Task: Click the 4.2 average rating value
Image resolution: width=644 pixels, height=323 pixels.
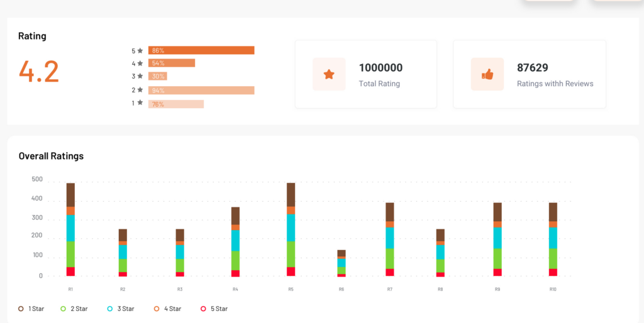Action: [39, 72]
